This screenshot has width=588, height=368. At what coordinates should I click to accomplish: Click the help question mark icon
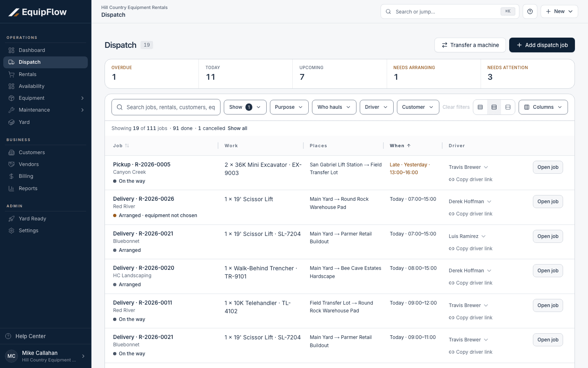[x=530, y=11]
